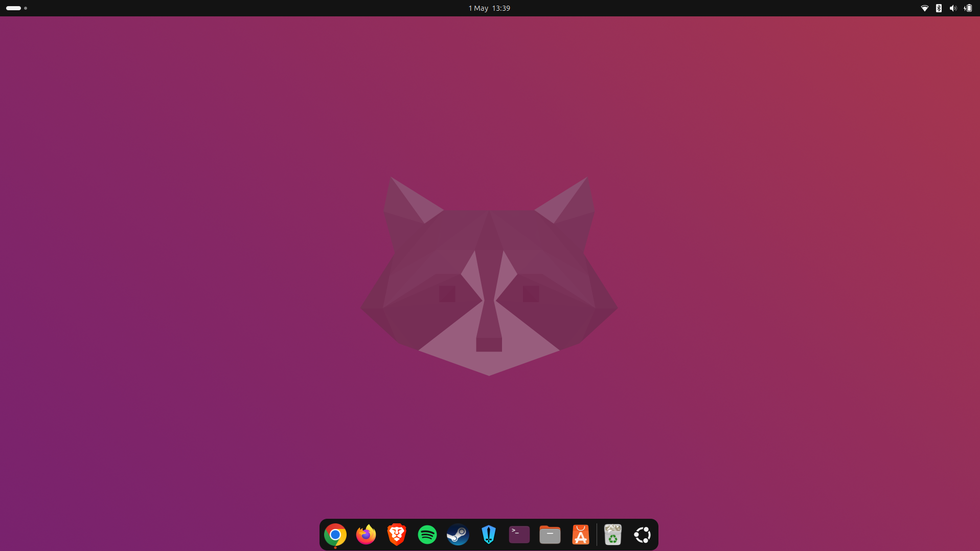Click the Bluetooth status icon
This screenshot has width=980, height=551.
point(939,8)
